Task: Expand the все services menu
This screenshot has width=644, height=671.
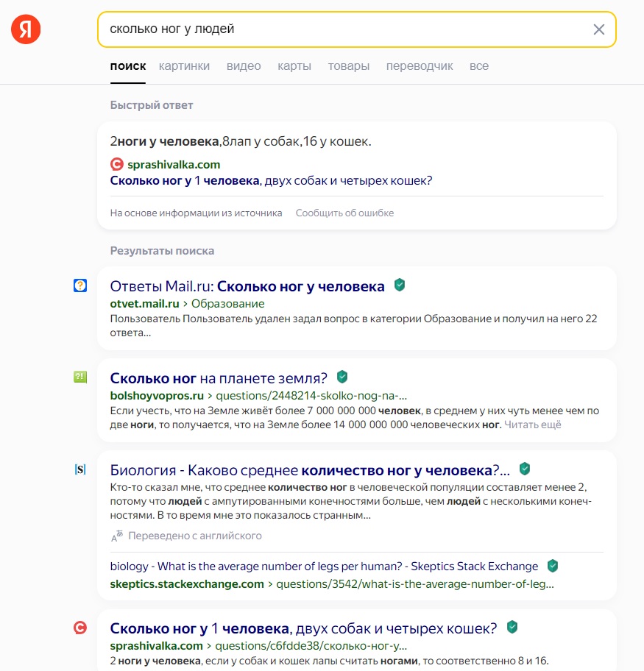Action: pyautogui.click(x=479, y=66)
